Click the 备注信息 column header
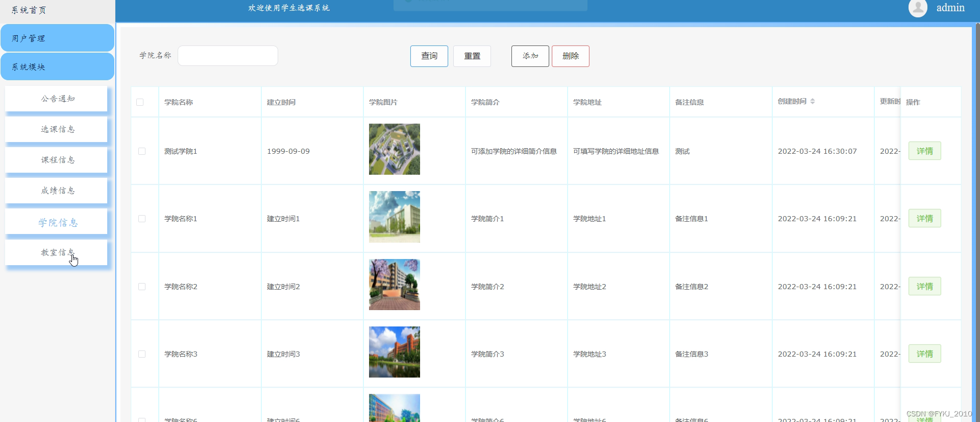This screenshot has height=422, width=980. (x=690, y=102)
